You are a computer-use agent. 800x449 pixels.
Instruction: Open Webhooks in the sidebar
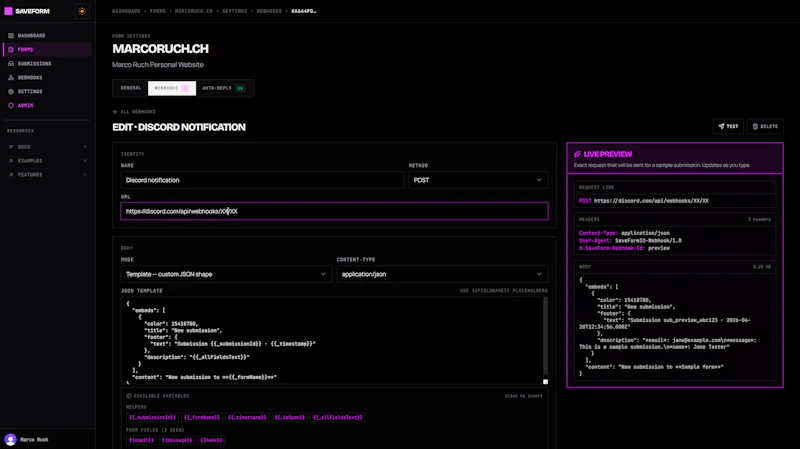[47, 78]
